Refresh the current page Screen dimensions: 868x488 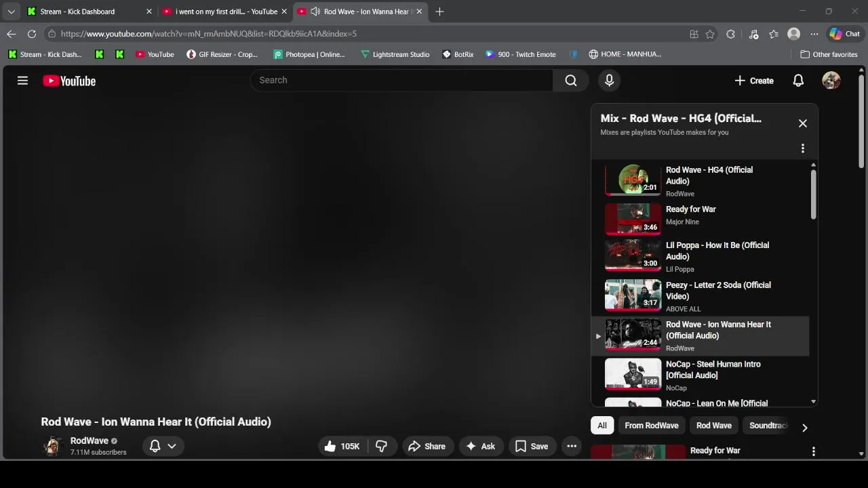tap(32, 34)
